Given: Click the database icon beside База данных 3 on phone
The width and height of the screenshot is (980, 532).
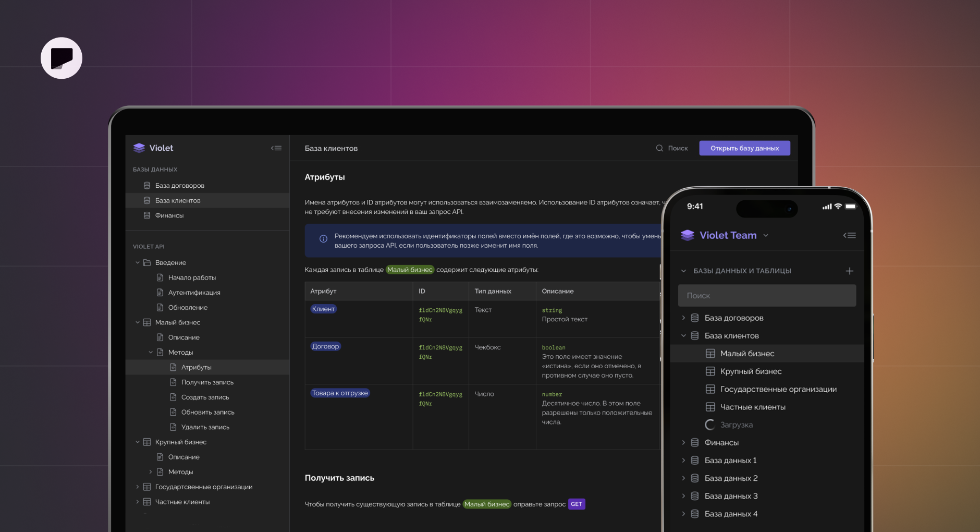Looking at the screenshot, I should [695, 496].
